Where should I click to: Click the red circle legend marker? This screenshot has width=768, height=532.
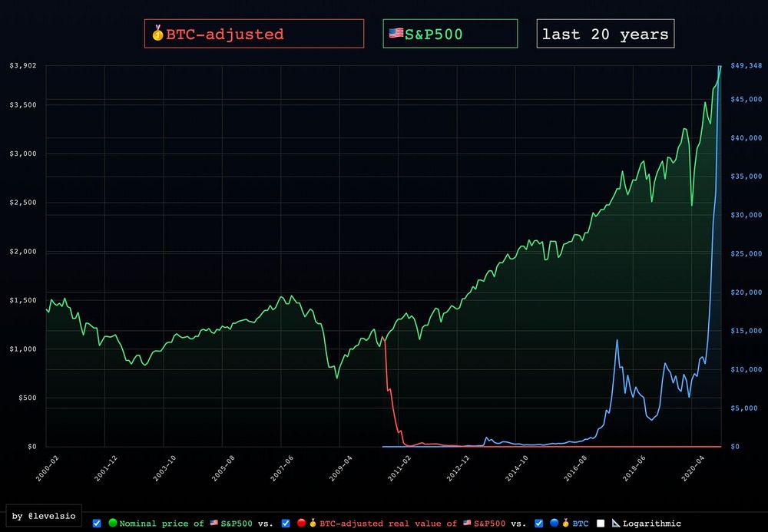tap(302, 523)
